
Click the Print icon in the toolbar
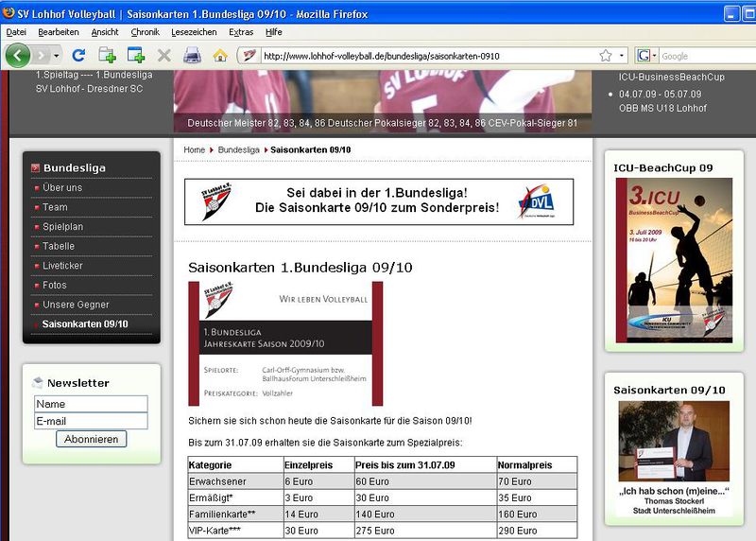[192, 56]
